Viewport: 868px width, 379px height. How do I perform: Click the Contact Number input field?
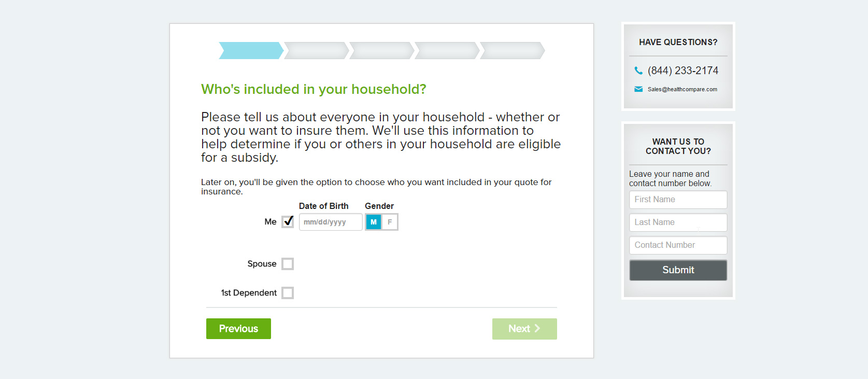[678, 245]
